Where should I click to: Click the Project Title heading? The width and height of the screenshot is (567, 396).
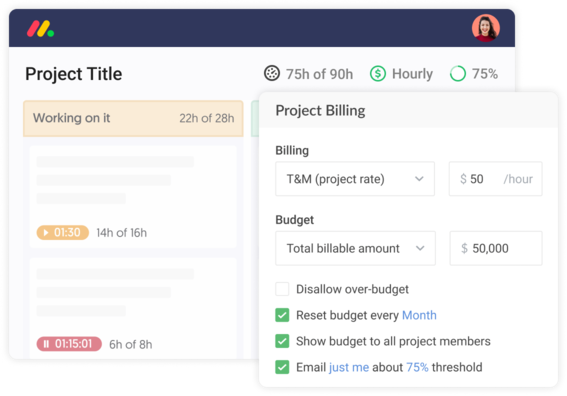tap(74, 74)
